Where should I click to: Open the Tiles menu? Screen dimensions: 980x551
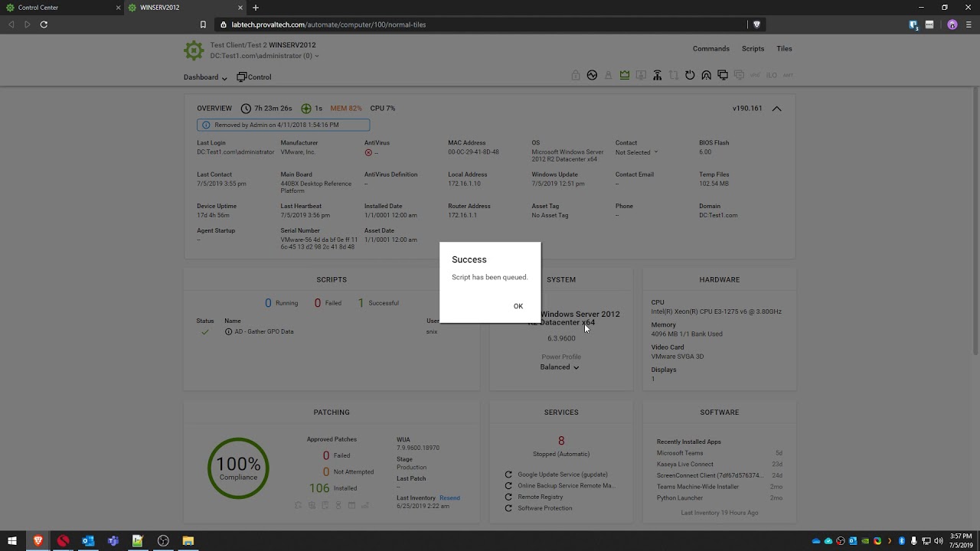[x=784, y=49]
